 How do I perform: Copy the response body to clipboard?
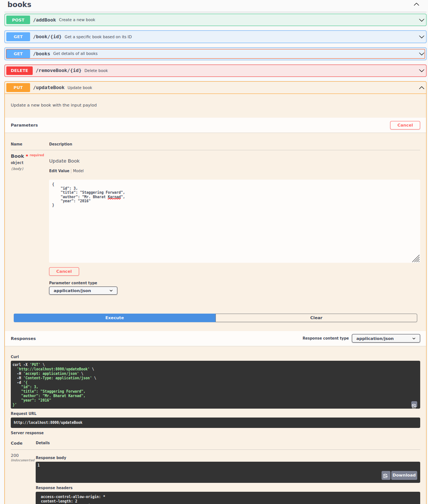386,475
